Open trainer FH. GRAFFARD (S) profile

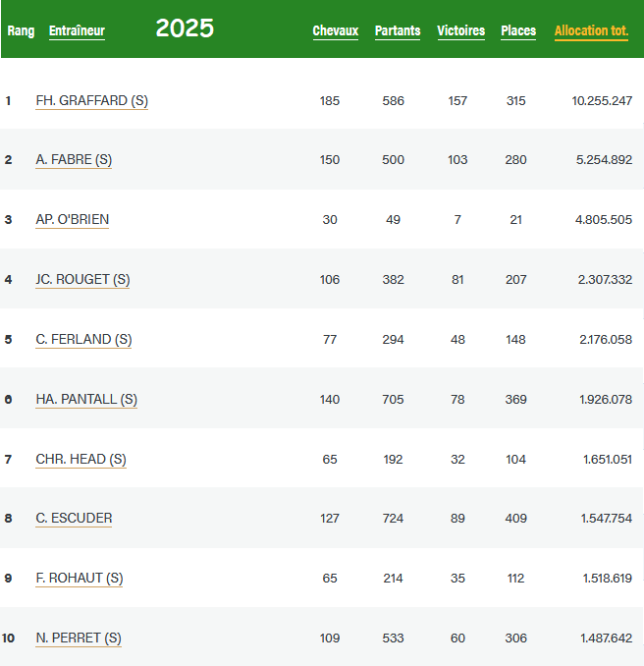pyautogui.click(x=91, y=100)
